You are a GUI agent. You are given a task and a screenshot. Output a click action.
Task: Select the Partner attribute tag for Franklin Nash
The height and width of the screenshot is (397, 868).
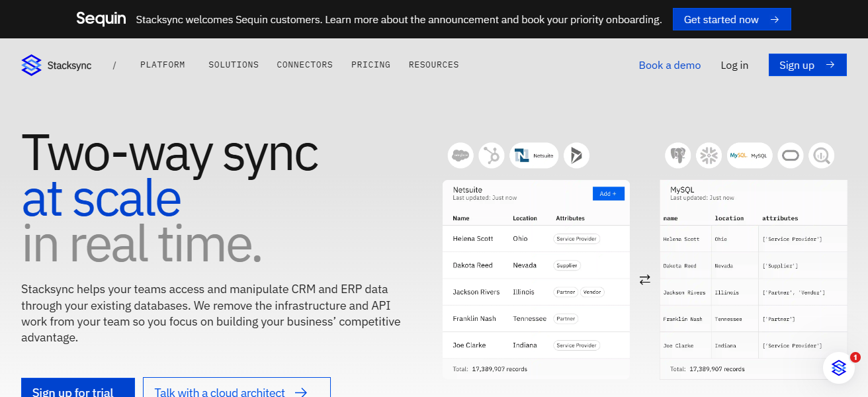click(566, 318)
